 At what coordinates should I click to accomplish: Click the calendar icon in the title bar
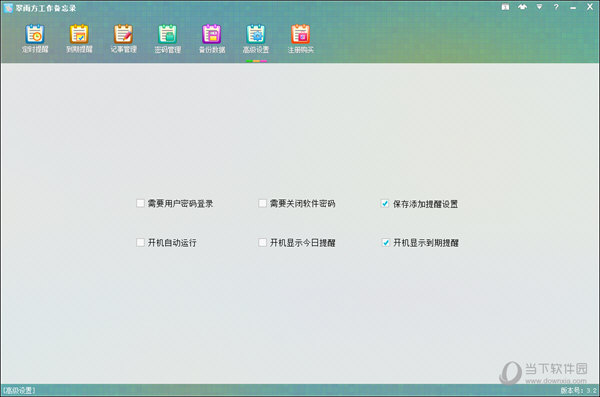coord(505,7)
